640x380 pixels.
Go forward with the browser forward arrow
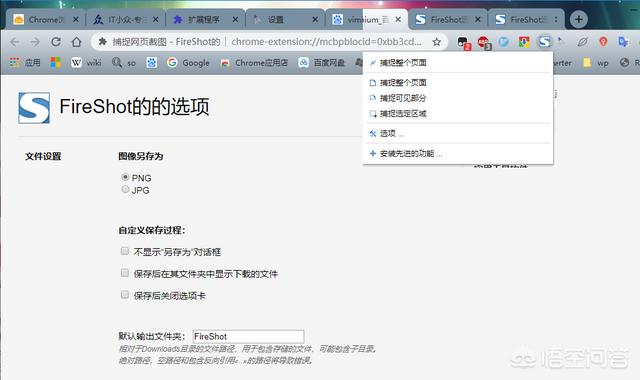tap(35, 42)
